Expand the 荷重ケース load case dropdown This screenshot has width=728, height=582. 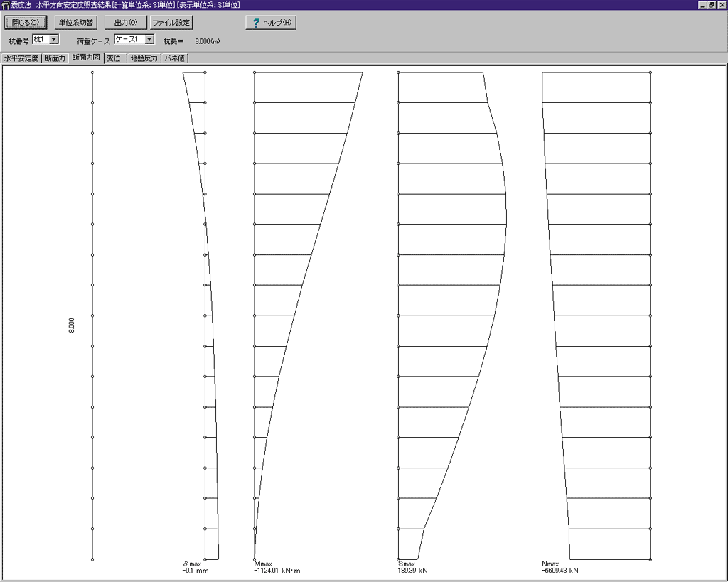(149, 40)
